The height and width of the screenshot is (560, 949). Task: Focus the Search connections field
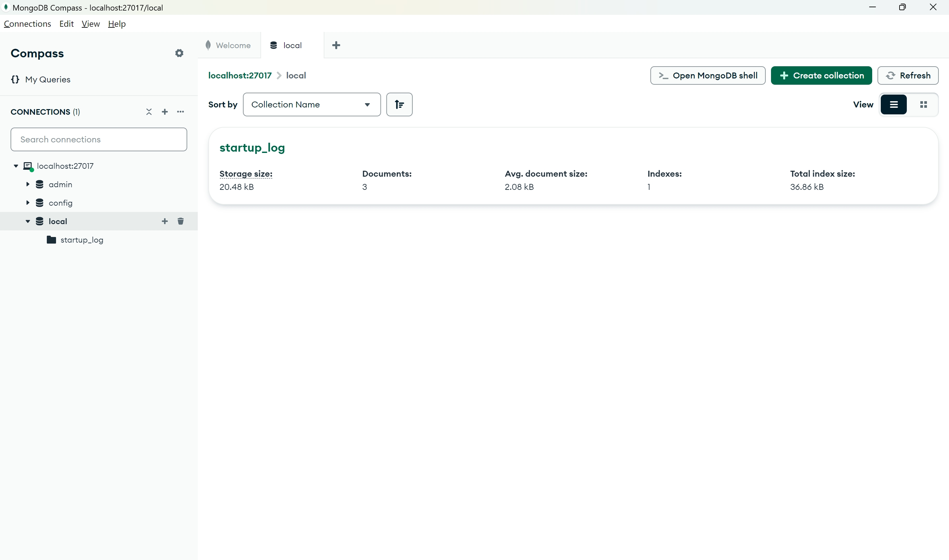coord(99,139)
